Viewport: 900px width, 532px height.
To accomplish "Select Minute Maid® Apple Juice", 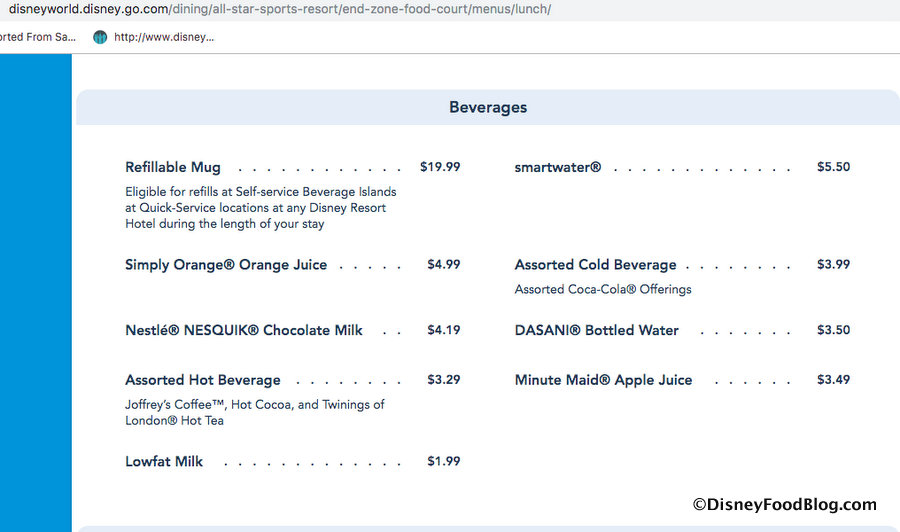I will pyautogui.click(x=603, y=380).
